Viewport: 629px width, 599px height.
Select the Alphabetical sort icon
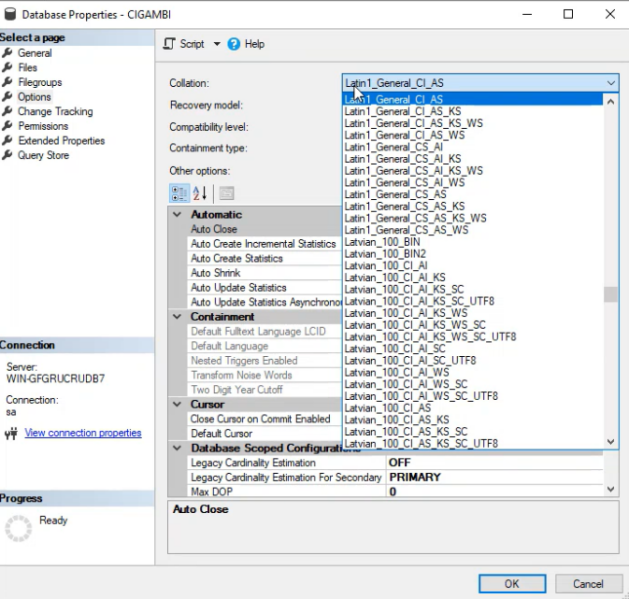pyautogui.click(x=200, y=193)
